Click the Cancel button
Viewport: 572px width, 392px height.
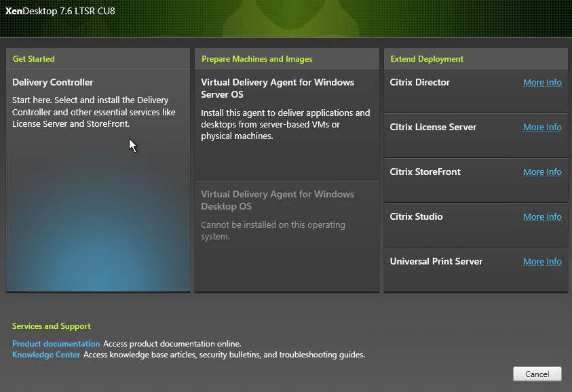coord(537,374)
